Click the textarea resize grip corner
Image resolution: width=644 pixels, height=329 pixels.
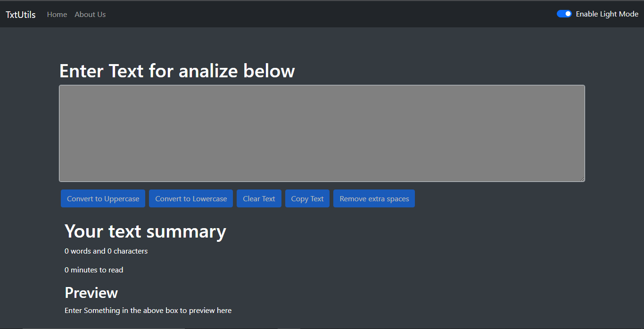coord(582,179)
